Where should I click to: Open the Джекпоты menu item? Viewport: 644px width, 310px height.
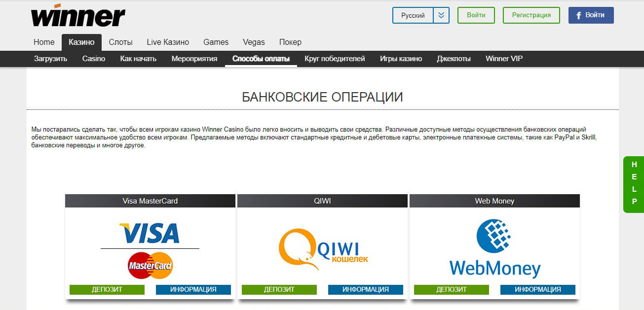pyautogui.click(x=454, y=59)
